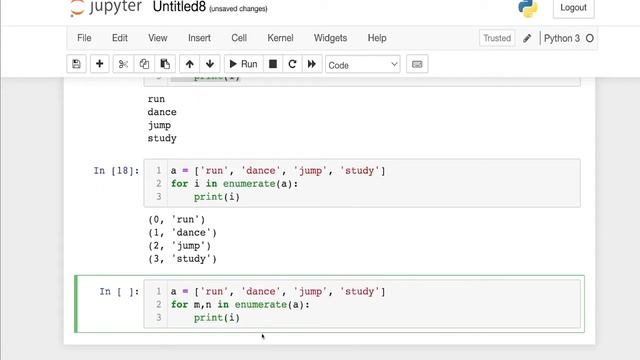Click the plain output word study

tap(162, 138)
